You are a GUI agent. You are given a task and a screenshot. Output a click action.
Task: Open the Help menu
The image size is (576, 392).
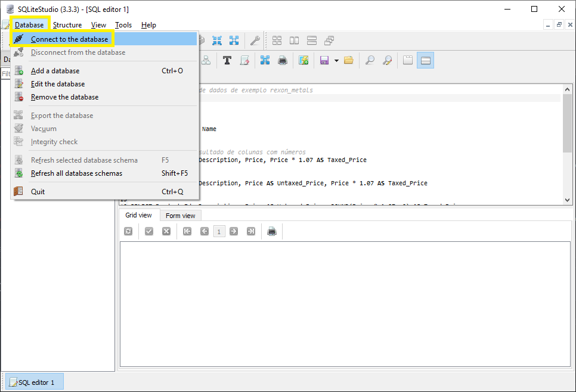[x=148, y=25]
